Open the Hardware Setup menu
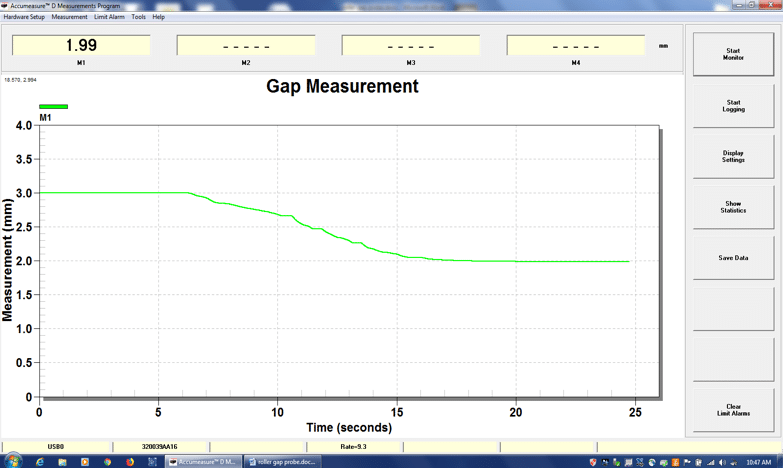This screenshot has height=468, width=783. pos(24,17)
